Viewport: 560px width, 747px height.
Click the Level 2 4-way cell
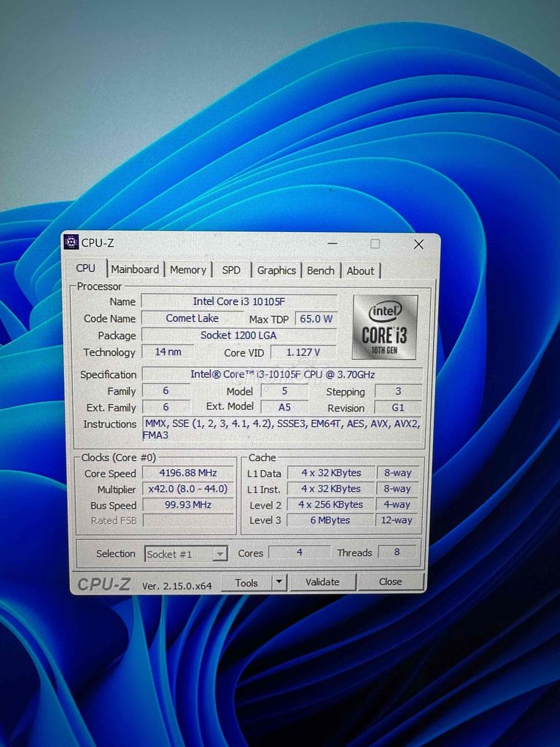point(397,505)
